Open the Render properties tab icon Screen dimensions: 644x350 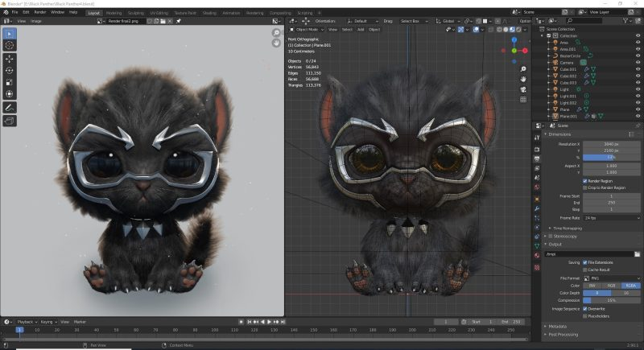click(537, 150)
